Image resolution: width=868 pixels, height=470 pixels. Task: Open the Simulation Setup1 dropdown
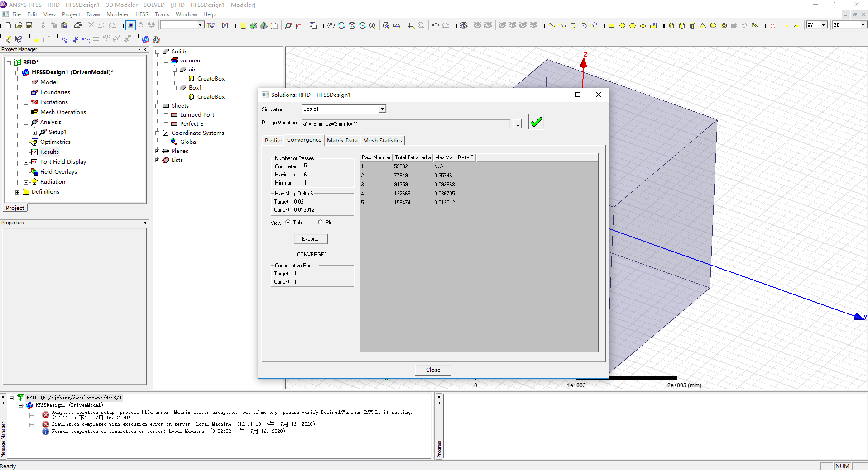click(x=382, y=109)
